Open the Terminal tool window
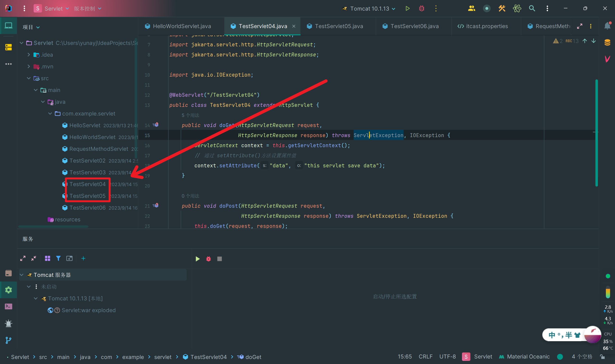 [x=8, y=307]
